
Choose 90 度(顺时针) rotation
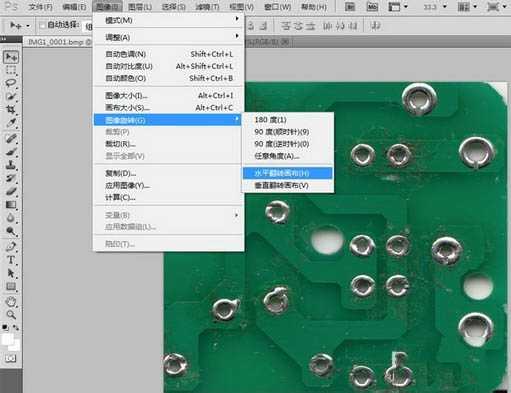288,132
